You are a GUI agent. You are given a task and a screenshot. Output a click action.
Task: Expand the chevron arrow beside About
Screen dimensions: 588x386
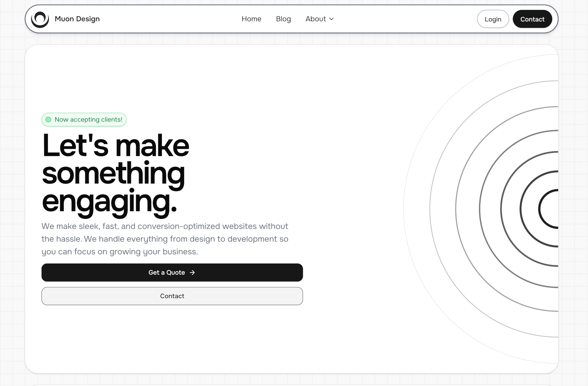point(331,19)
